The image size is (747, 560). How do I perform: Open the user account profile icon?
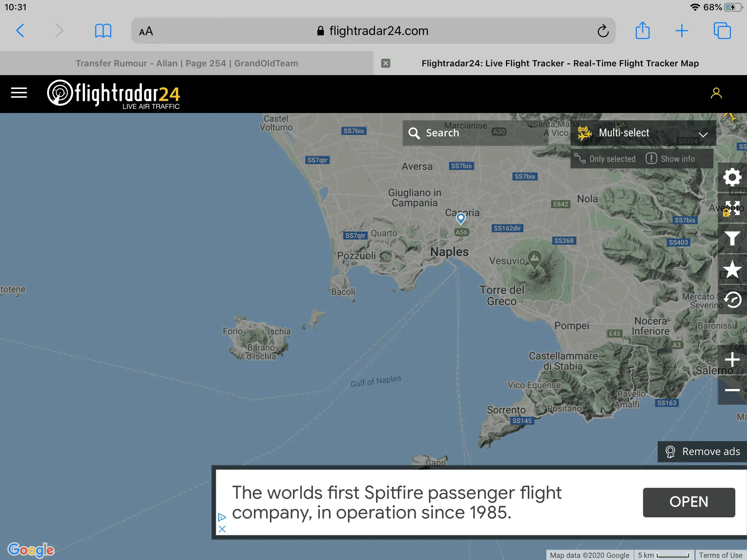click(716, 93)
